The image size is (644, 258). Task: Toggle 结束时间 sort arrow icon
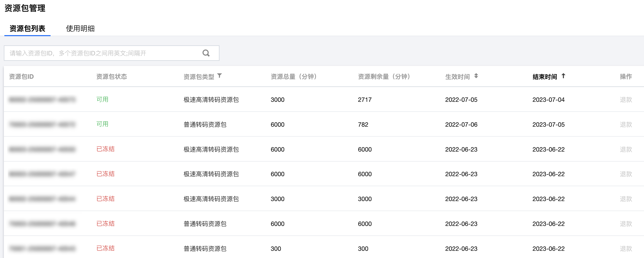(x=563, y=76)
